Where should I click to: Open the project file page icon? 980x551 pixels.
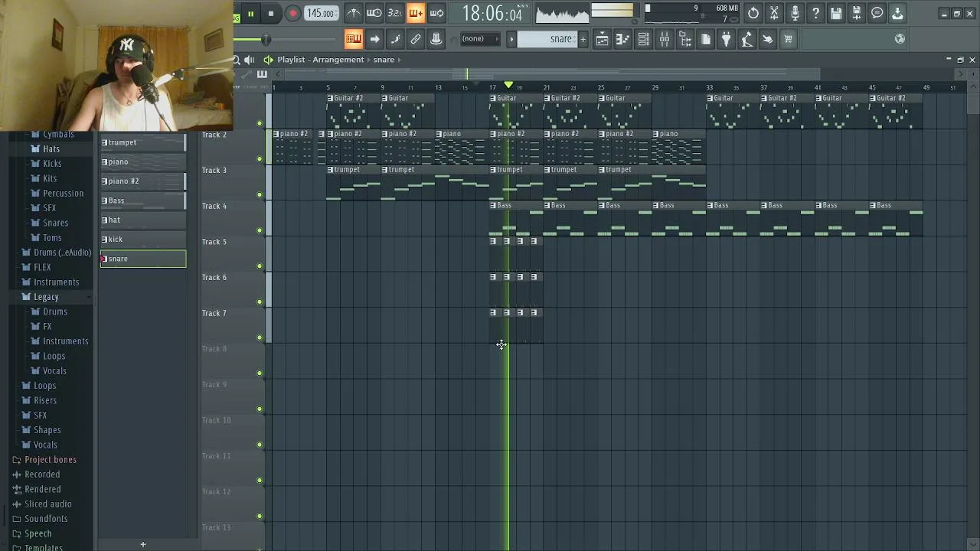click(706, 39)
